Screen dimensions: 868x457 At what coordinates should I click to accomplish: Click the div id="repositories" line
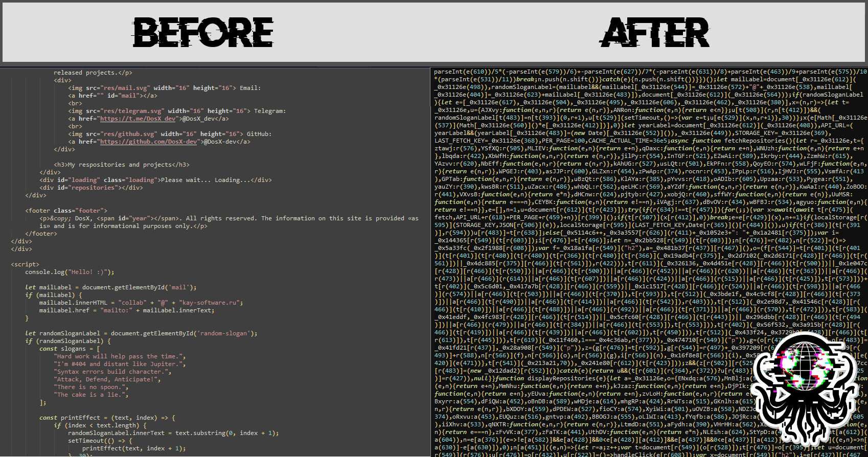pyautogui.click(x=92, y=188)
